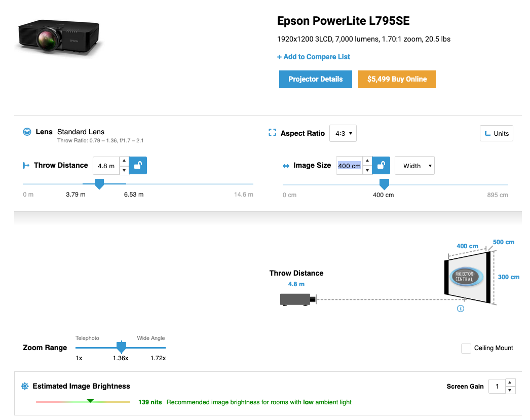Click the Throw Distance 4.8 m input field

coord(106,166)
